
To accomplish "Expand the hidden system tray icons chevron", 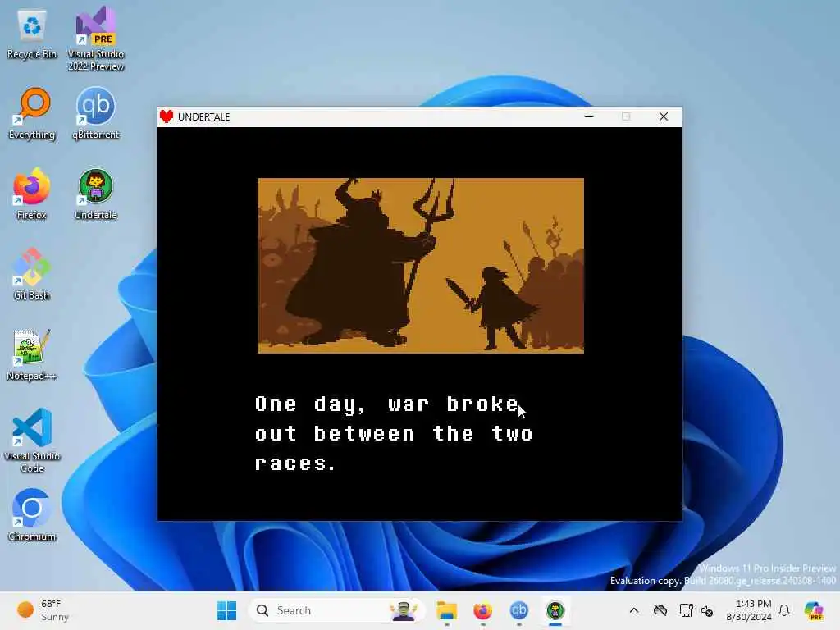I will [x=634, y=610].
